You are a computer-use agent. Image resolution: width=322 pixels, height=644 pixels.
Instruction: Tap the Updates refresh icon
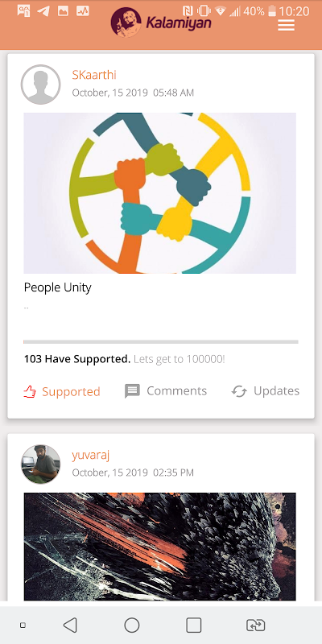239,391
